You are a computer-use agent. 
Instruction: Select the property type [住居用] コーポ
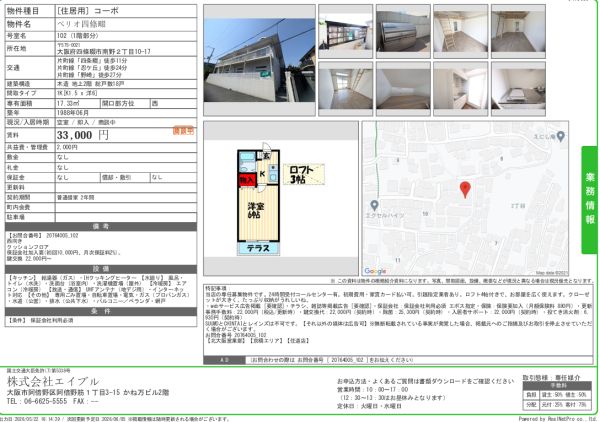coord(88,11)
